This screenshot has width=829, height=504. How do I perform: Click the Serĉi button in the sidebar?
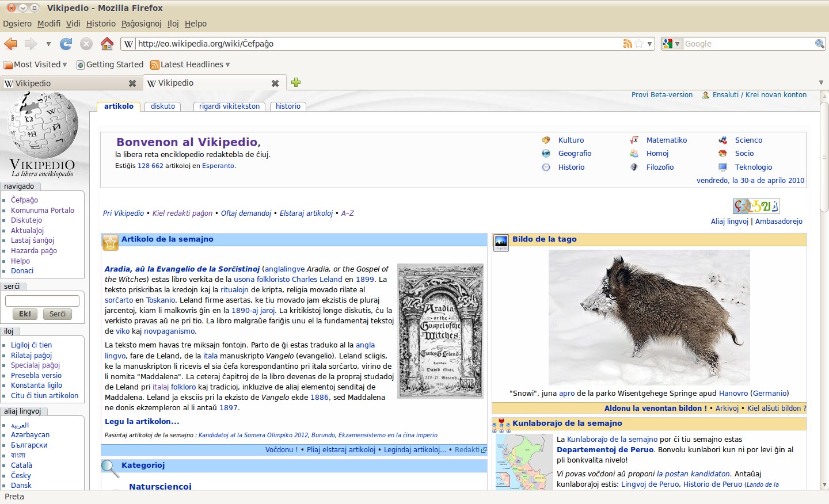click(x=58, y=314)
